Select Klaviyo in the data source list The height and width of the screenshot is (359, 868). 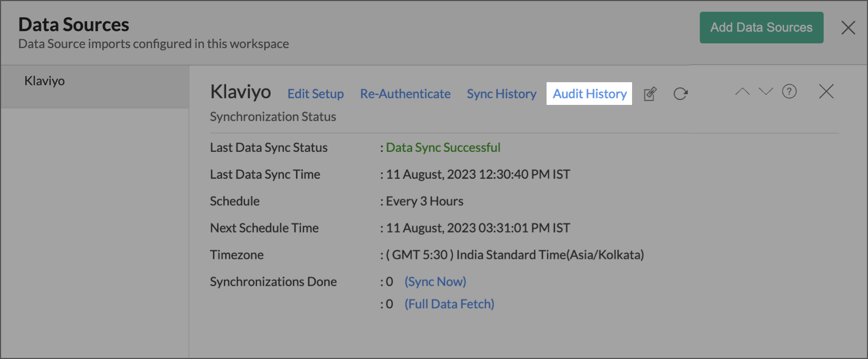pos(95,87)
